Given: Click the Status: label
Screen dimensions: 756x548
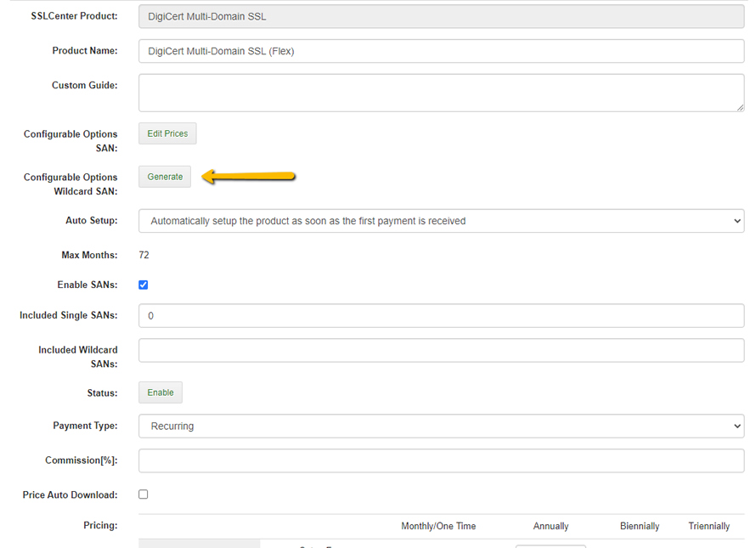Looking at the screenshot, I should 102,393.
